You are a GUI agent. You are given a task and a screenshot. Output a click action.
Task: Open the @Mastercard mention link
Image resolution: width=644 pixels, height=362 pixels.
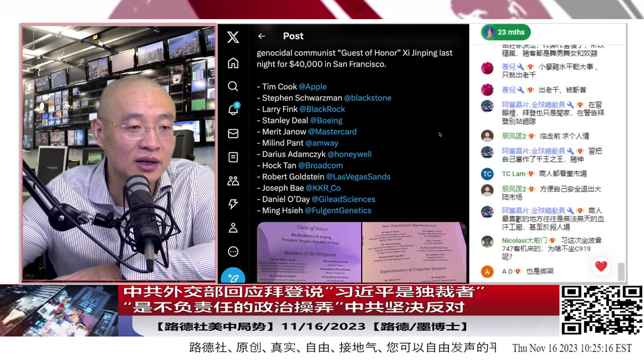point(332,132)
